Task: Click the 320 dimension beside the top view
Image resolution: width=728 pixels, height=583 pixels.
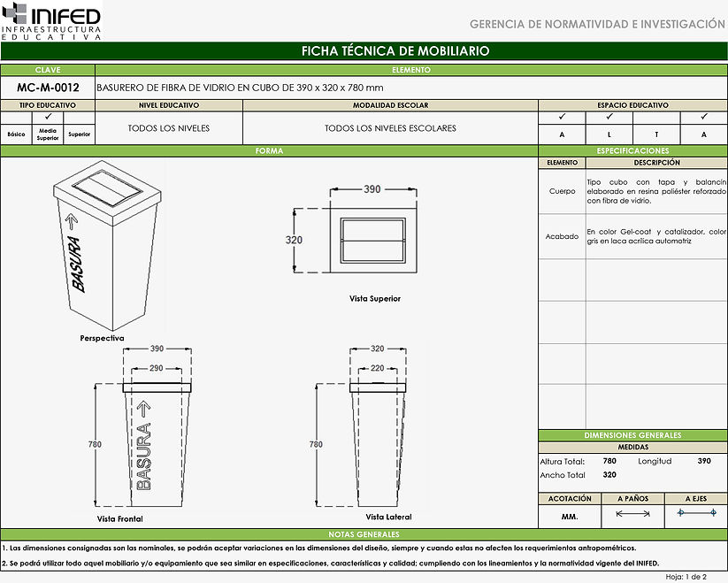Action: pos(294,240)
